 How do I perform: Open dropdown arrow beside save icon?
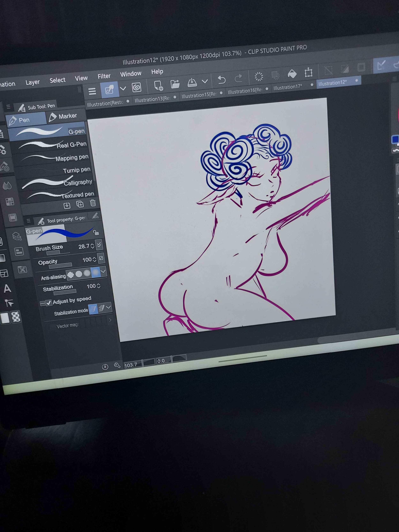pyautogui.click(x=205, y=81)
